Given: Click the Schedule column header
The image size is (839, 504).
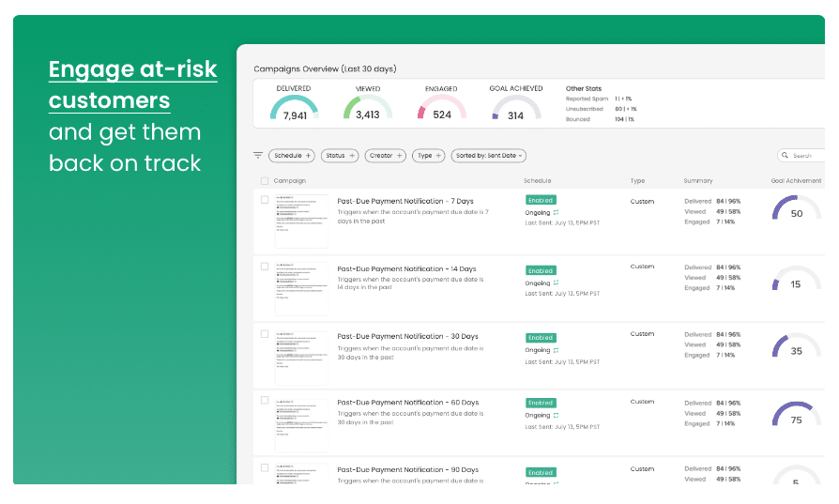Looking at the screenshot, I should (537, 181).
